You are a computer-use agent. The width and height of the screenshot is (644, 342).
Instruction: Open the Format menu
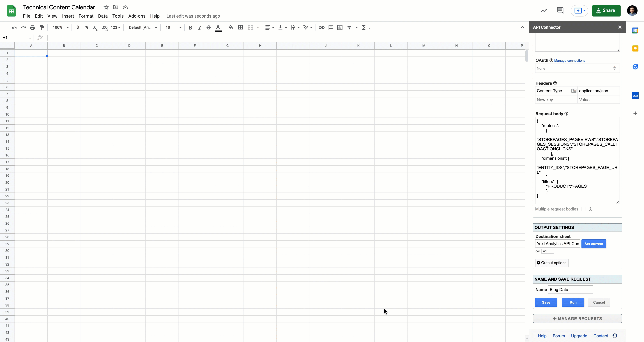click(86, 16)
